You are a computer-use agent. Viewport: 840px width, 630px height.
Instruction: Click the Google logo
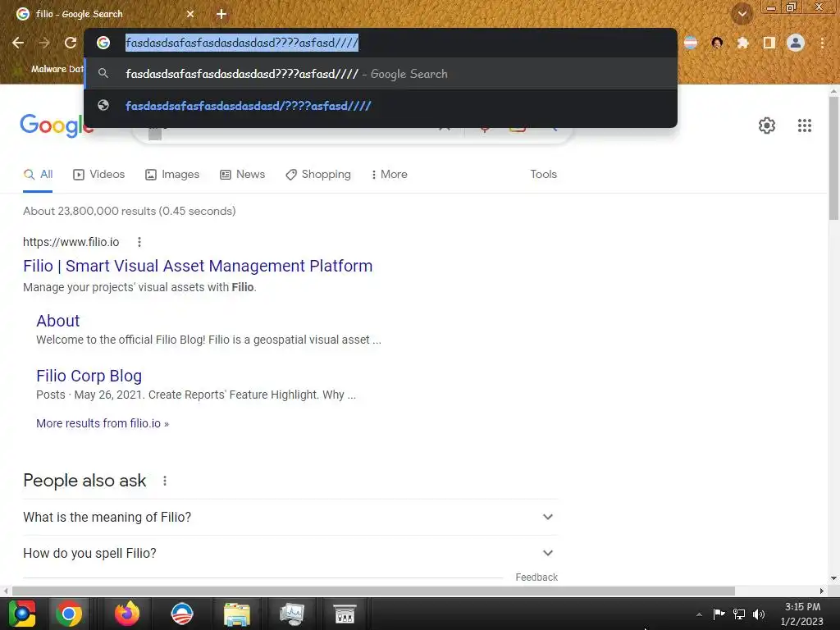[x=52, y=126]
